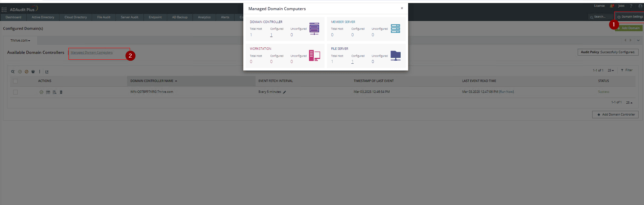Click the Add Domain Controller button
The height and width of the screenshot is (205, 644).
click(x=615, y=115)
